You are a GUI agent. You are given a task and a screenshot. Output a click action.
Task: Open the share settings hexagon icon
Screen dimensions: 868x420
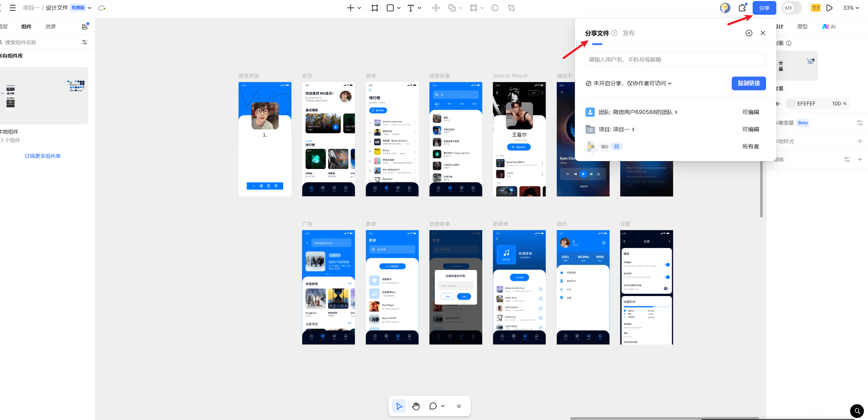[749, 33]
